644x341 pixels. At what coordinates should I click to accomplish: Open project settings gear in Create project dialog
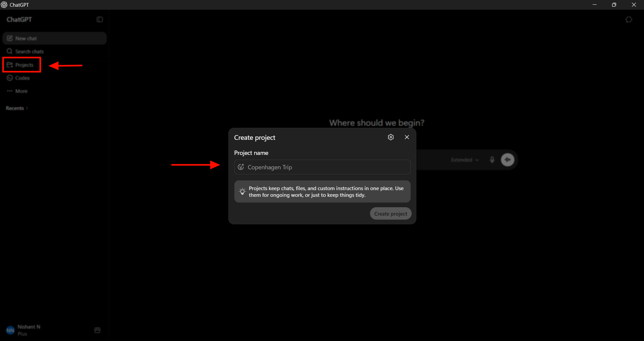391,137
